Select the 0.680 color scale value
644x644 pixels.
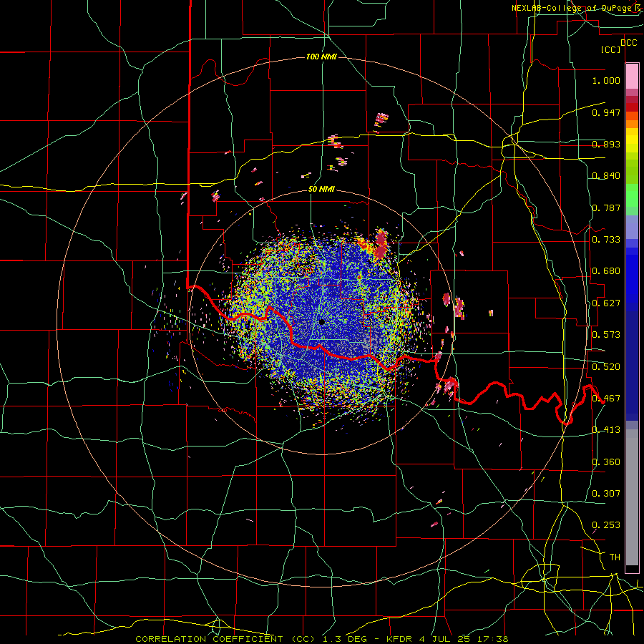pos(606,271)
